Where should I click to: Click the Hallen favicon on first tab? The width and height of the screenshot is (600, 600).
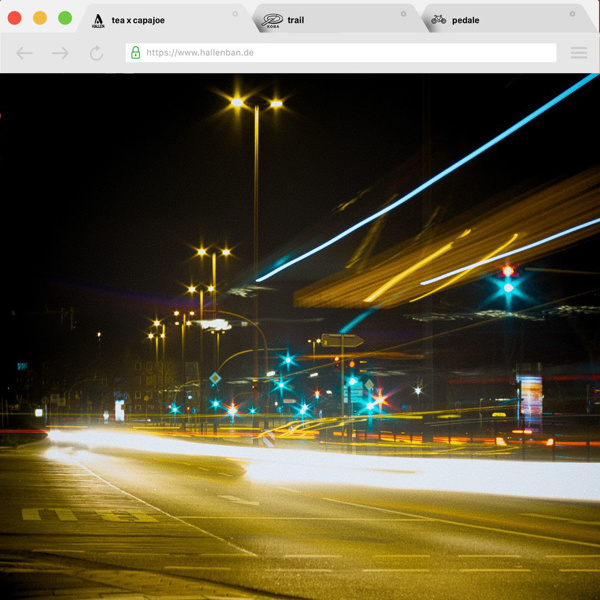(98, 20)
